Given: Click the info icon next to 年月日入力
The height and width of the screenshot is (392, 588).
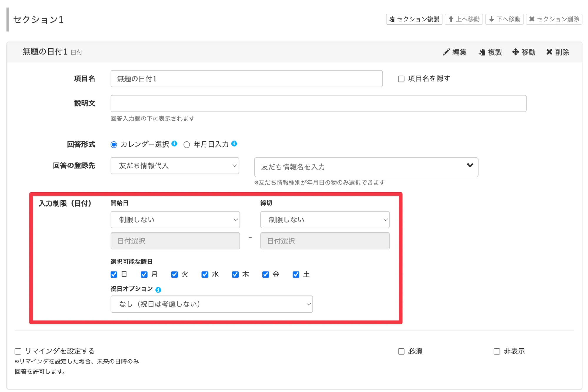Looking at the screenshot, I should point(234,144).
